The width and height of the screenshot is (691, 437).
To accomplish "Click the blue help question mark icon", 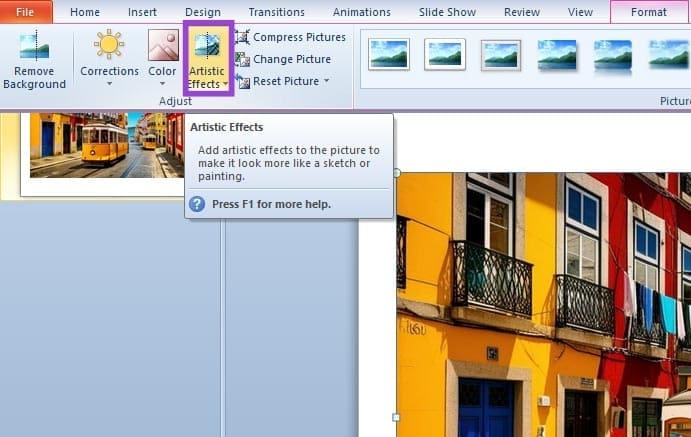I will pos(197,204).
